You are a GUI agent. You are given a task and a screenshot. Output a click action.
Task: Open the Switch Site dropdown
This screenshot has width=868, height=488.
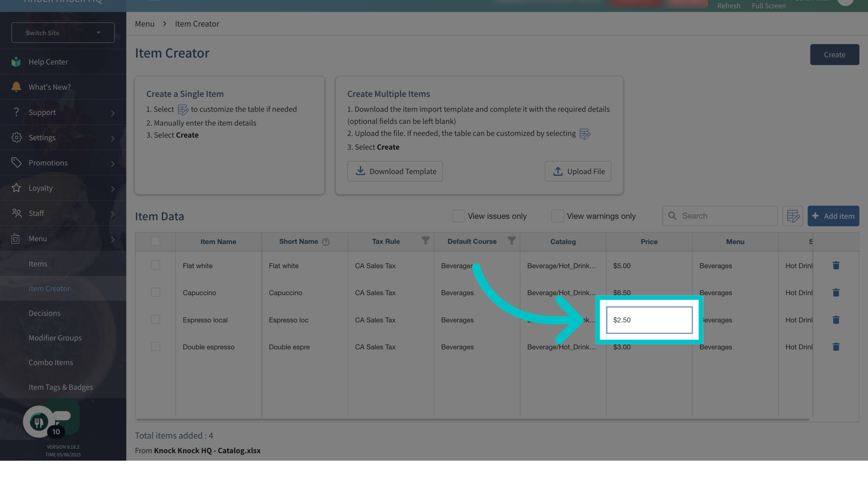[63, 33]
